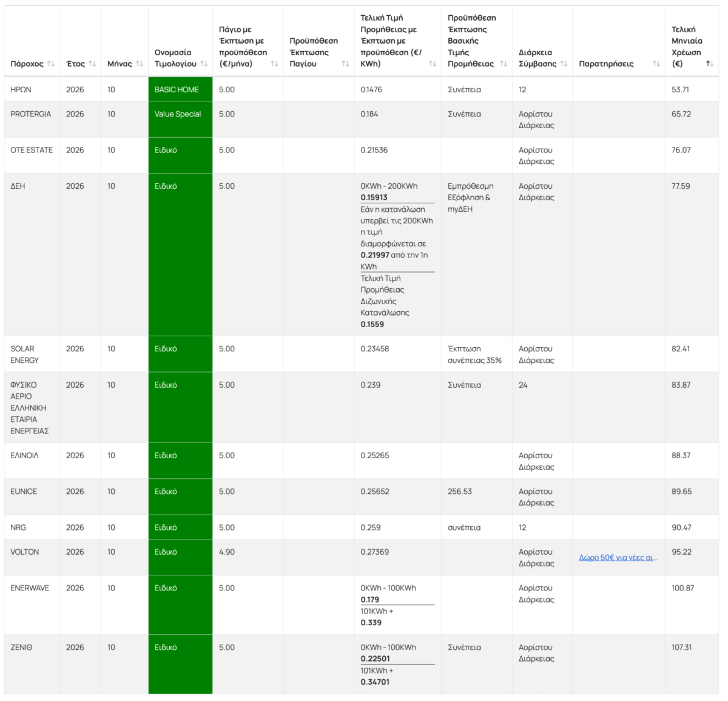This screenshot has width=728, height=701.
Task: Click the 77.59 monthly charge value
Action: 681,186
